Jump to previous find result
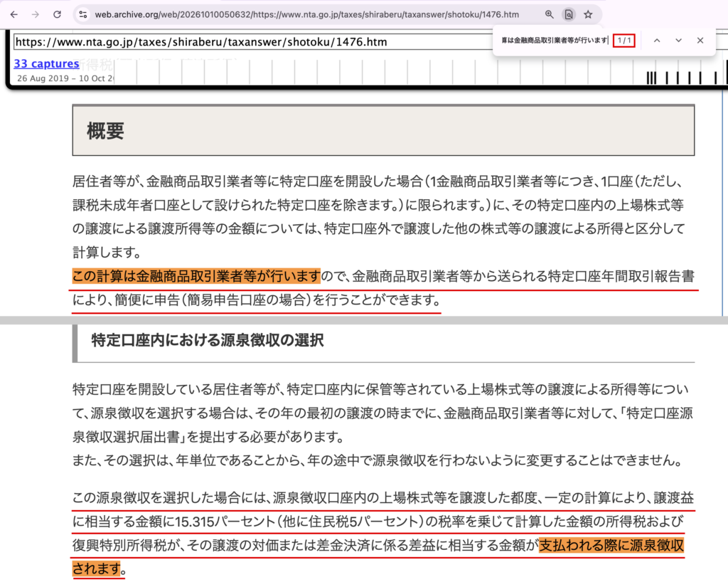The width and height of the screenshot is (728, 582). click(x=657, y=41)
